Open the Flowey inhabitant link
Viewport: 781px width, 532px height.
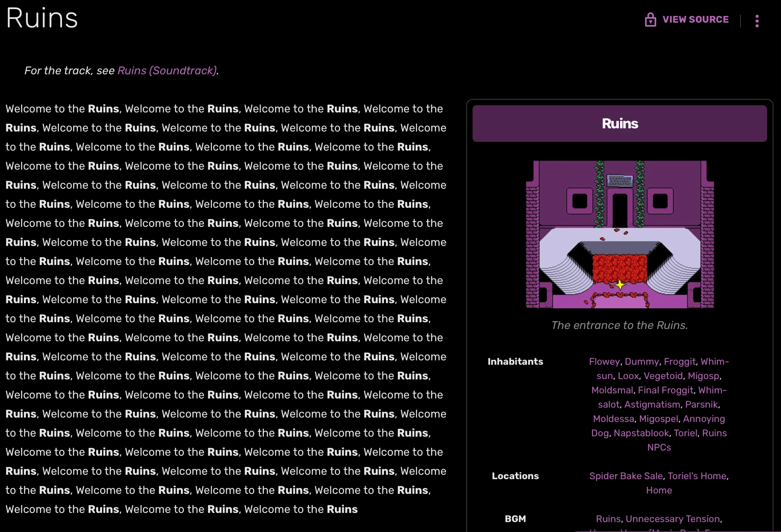(x=604, y=362)
